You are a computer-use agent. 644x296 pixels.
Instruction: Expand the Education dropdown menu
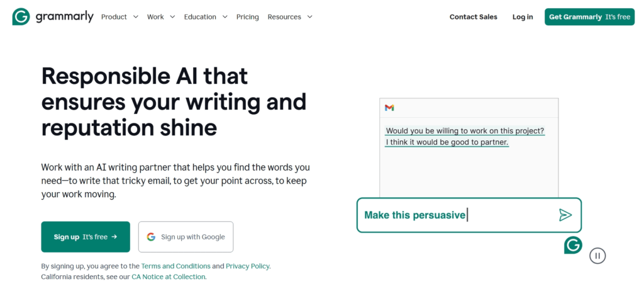[206, 17]
